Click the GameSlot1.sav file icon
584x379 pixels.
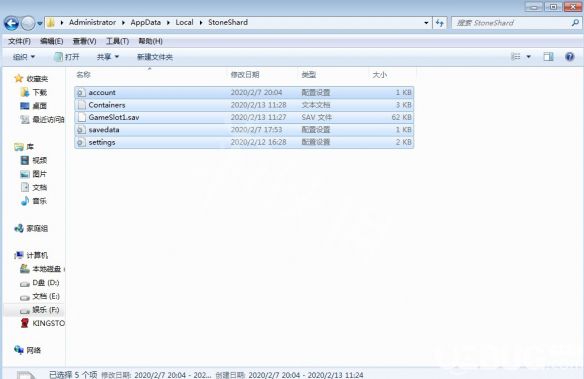click(81, 117)
